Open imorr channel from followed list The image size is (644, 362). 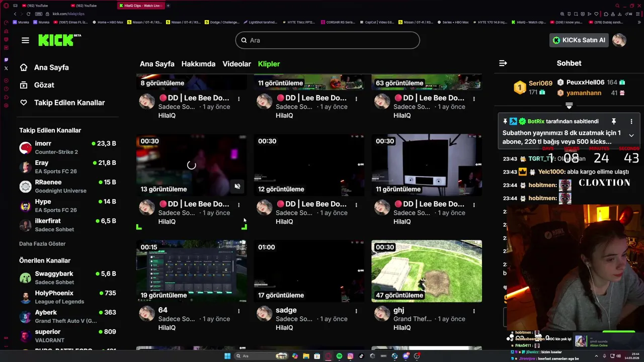(x=67, y=147)
